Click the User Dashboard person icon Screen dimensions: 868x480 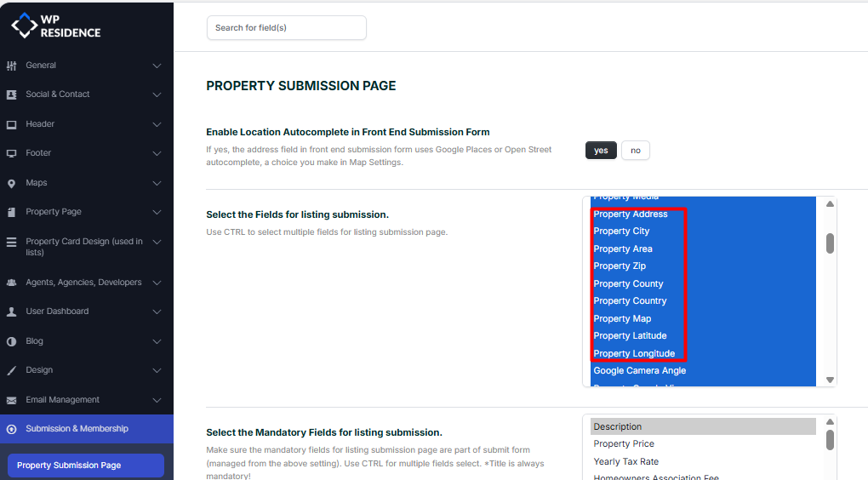pyautogui.click(x=11, y=311)
